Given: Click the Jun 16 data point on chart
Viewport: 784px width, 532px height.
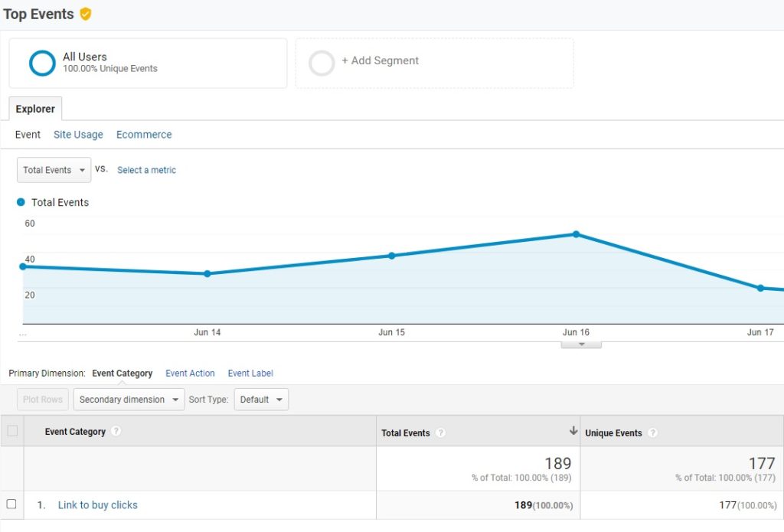Looking at the screenshot, I should click(x=576, y=234).
